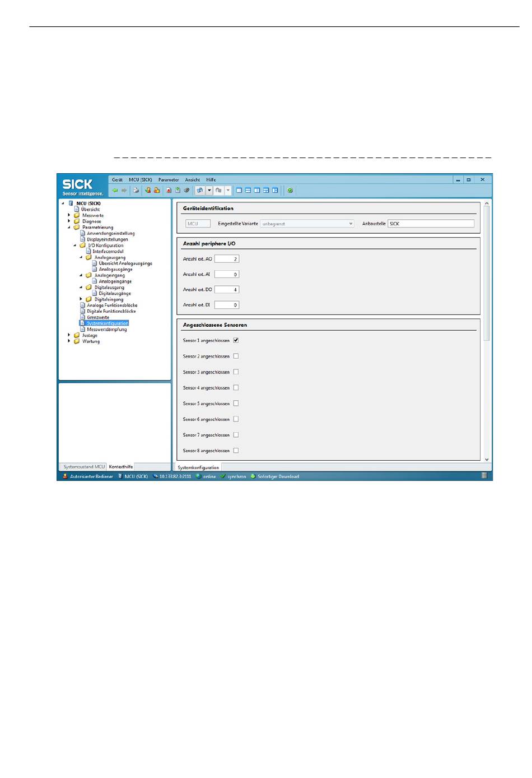Click the Autorisierter Bediener user icon
Screen dimensions: 532x778
65,476
